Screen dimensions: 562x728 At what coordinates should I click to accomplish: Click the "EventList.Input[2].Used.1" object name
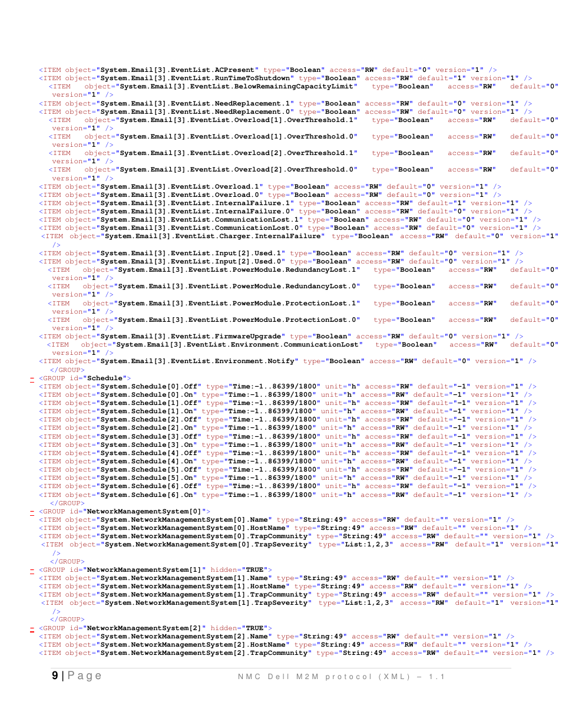[191, 253]
